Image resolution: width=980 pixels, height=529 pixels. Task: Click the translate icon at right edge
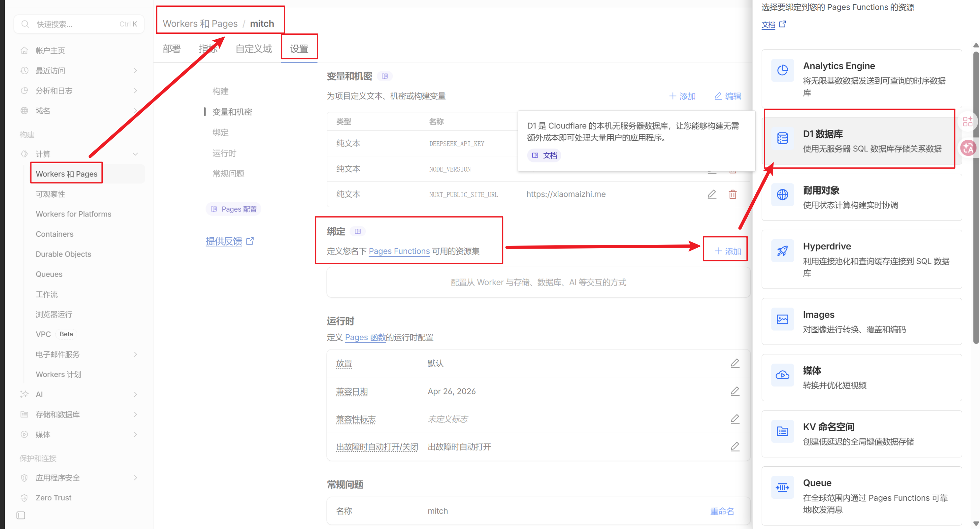pos(968,148)
